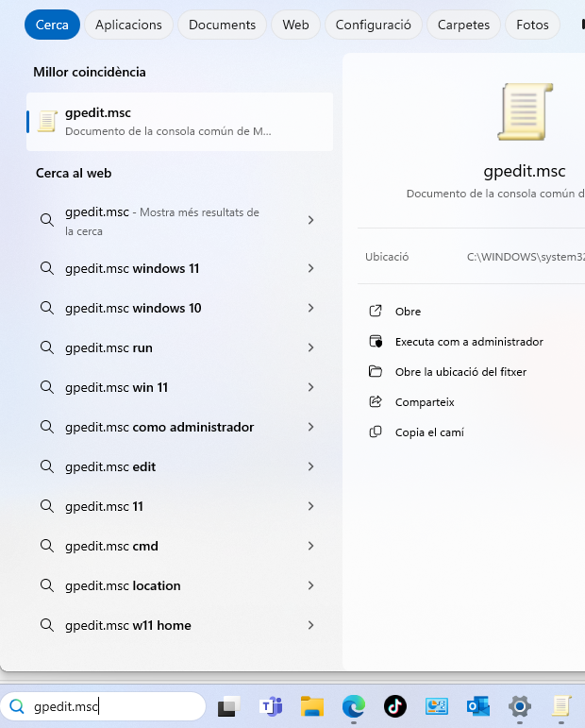This screenshot has height=728, width=585.
Task: Open the Settings gear in the taskbar
Action: pyautogui.click(x=519, y=706)
